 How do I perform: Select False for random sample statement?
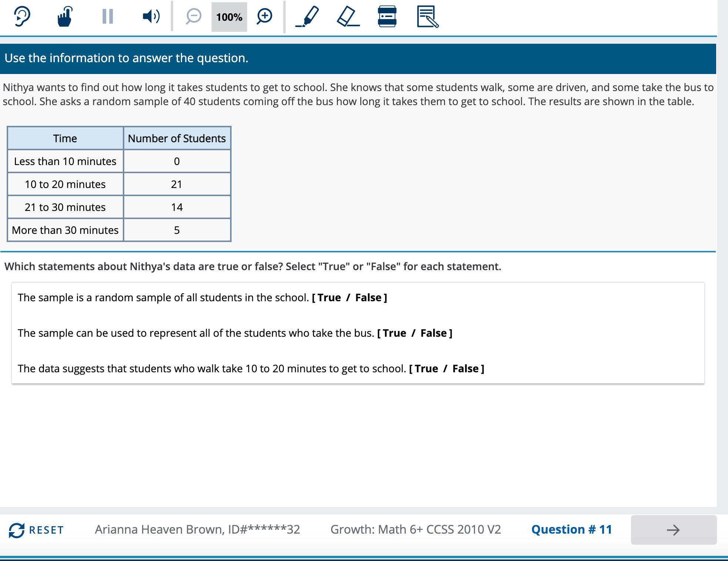coord(368,298)
